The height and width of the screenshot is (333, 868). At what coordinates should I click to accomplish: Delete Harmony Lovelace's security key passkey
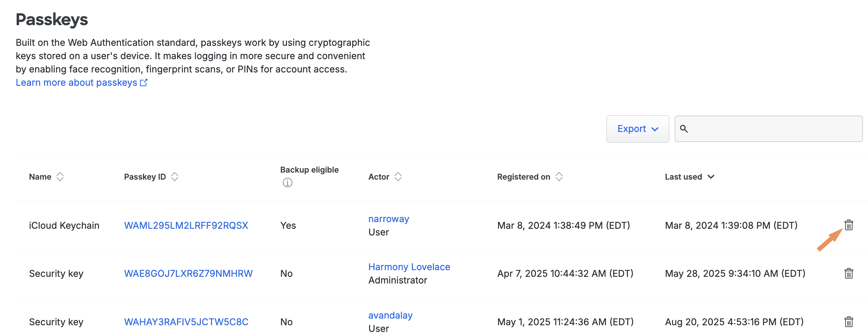pyautogui.click(x=848, y=273)
